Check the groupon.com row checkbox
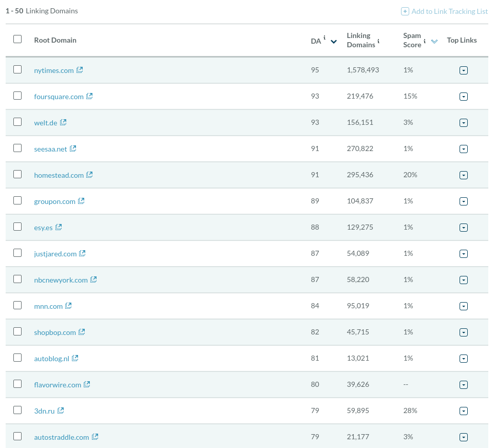Image resolution: width=496 pixels, height=448 pixels. pyautogui.click(x=17, y=200)
